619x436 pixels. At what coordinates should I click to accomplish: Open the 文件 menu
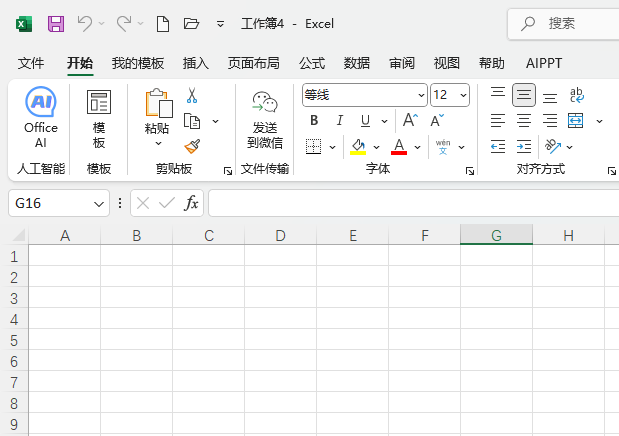click(31, 63)
